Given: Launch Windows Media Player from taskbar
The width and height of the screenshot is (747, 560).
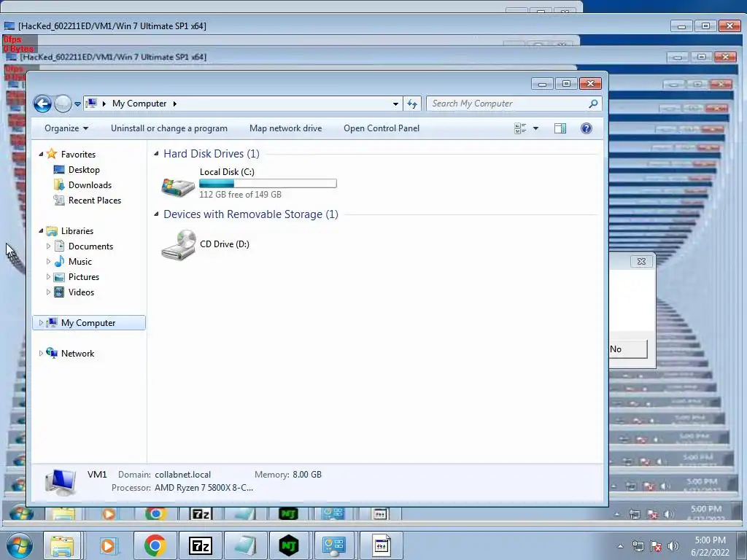Looking at the screenshot, I should 109,545.
